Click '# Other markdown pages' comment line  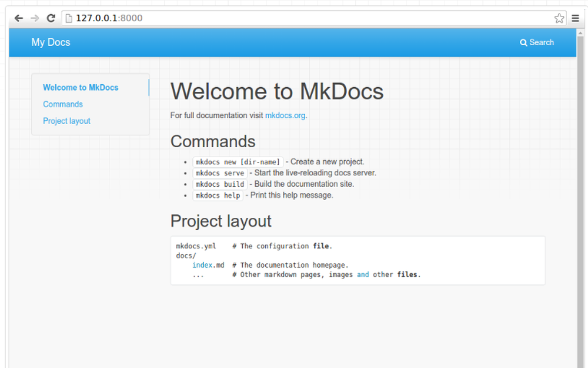pos(326,274)
